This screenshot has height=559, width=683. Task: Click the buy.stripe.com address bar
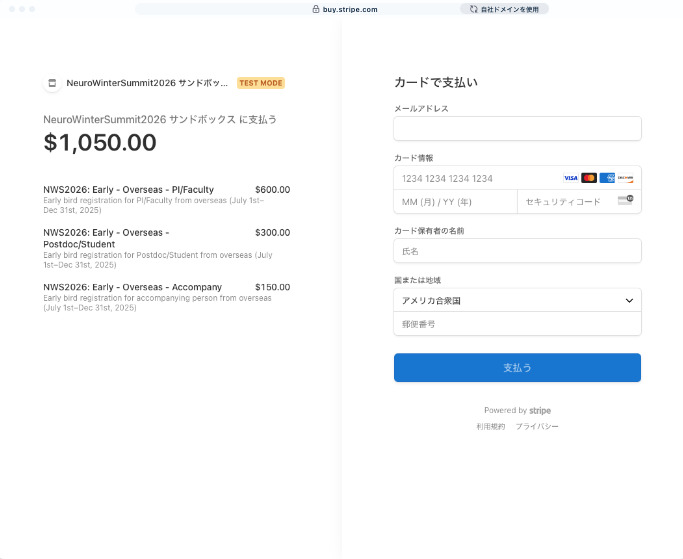click(x=342, y=9)
